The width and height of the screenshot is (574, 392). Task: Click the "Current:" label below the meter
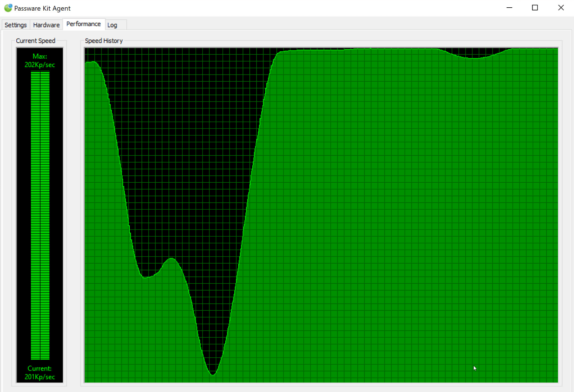point(40,368)
